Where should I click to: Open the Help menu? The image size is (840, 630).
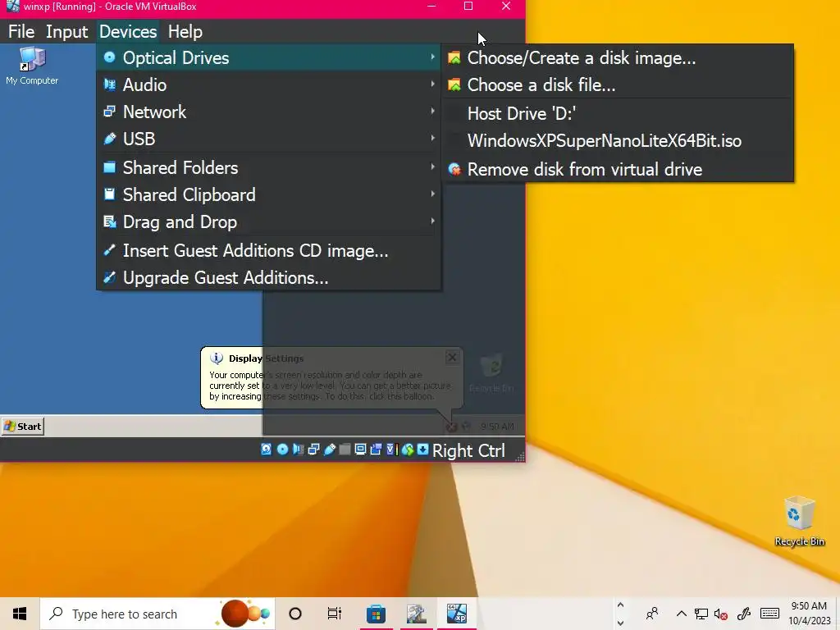(x=185, y=32)
